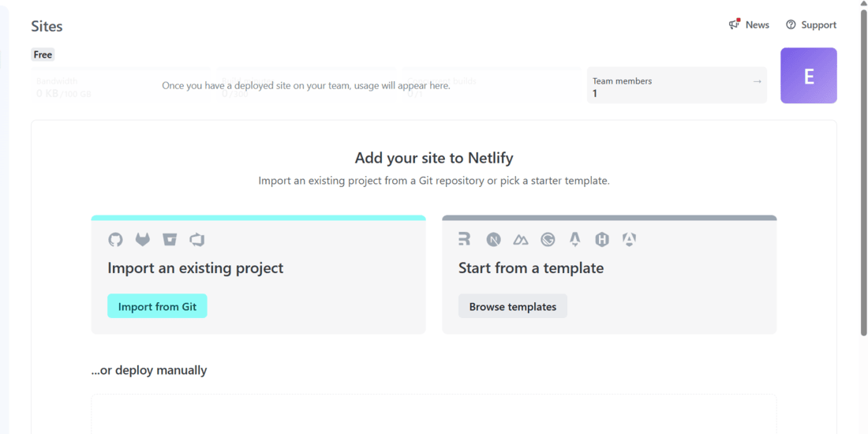Click the scrollbar's up arrow

(863, 4)
